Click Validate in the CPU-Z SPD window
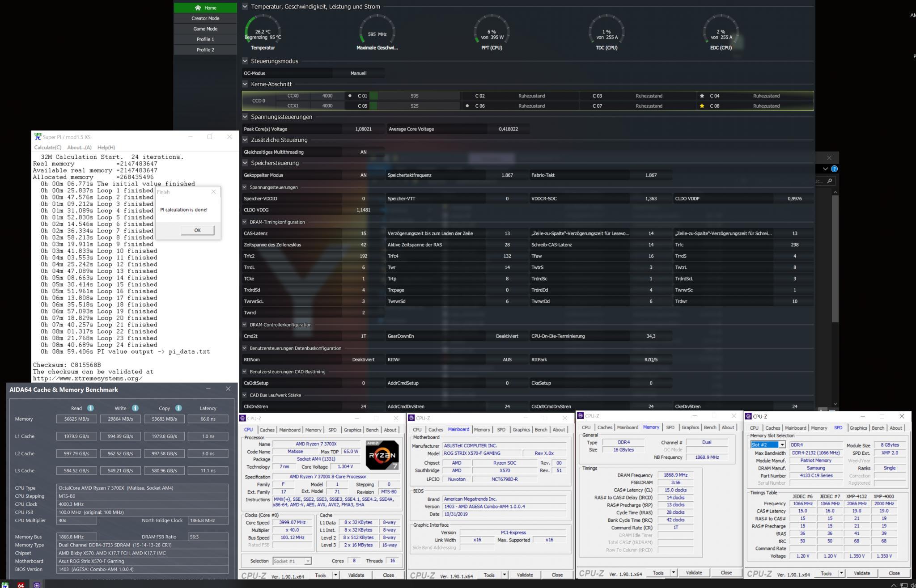916x588 pixels. point(861,573)
